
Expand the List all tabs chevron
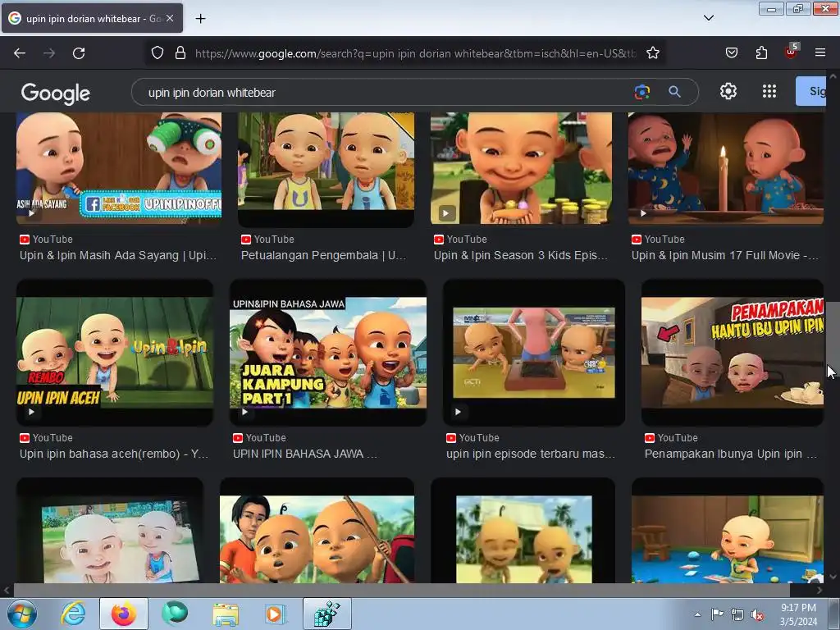pos(708,18)
